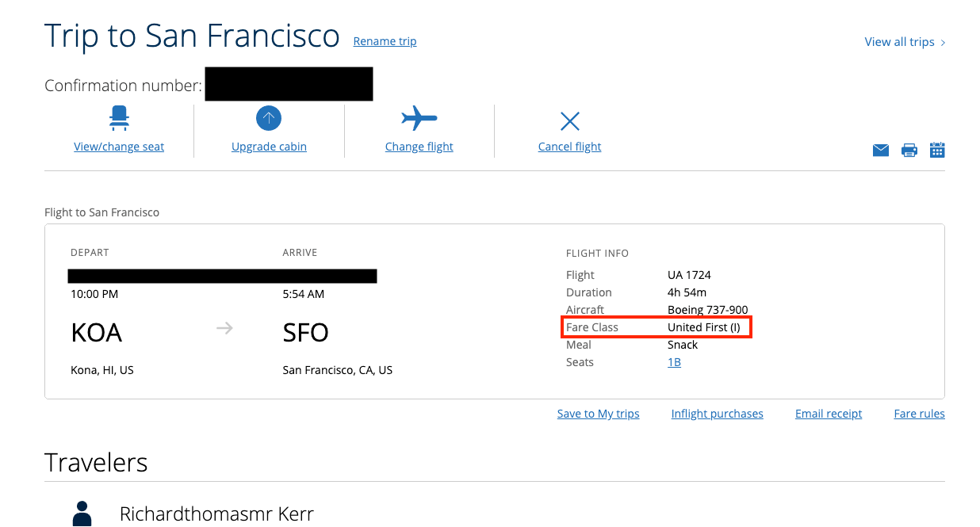This screenshot has width=980, height=527.
Task: Click Save to My trips
Action: [598, 414]
